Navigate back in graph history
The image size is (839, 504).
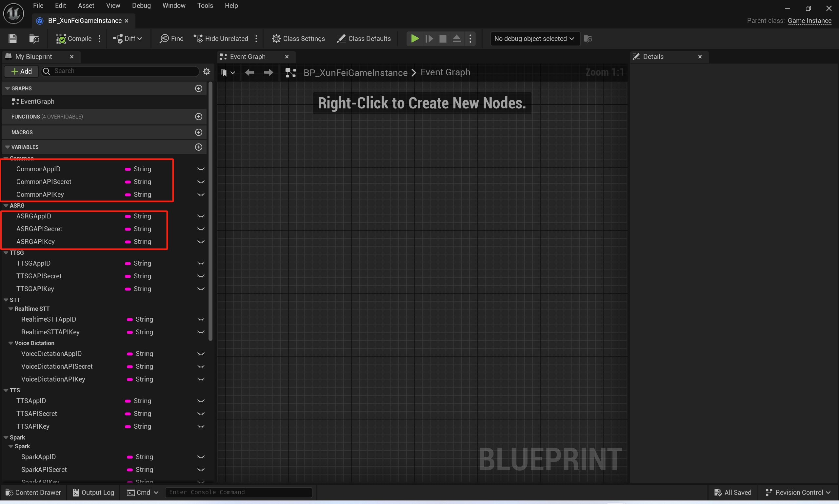click(x=250, y=72)
